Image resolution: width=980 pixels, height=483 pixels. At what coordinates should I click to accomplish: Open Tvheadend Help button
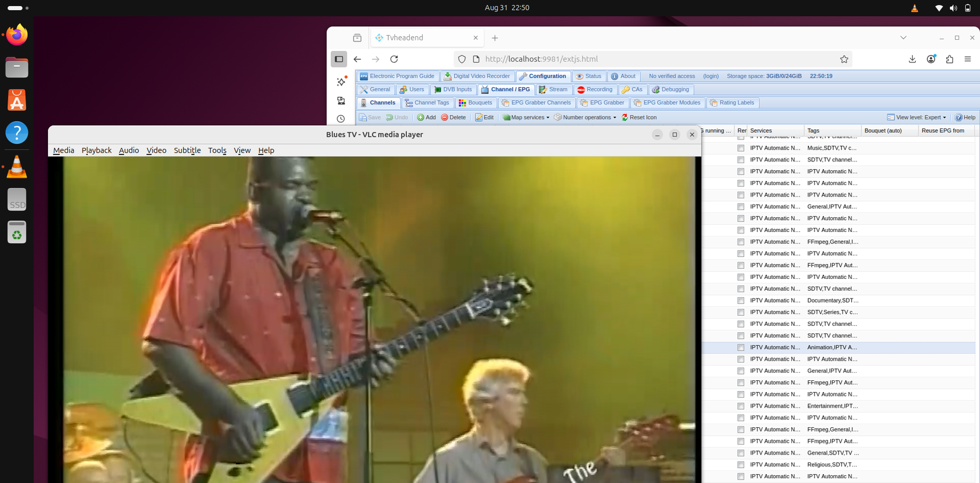965,117
